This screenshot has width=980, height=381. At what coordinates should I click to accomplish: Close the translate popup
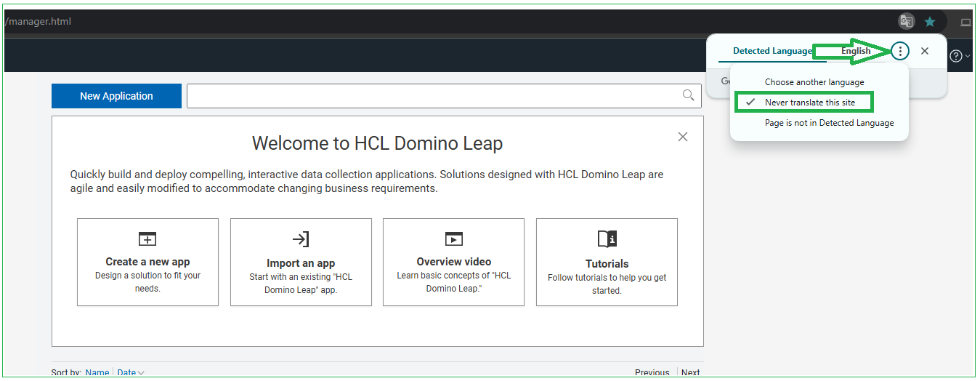point(925,51)
